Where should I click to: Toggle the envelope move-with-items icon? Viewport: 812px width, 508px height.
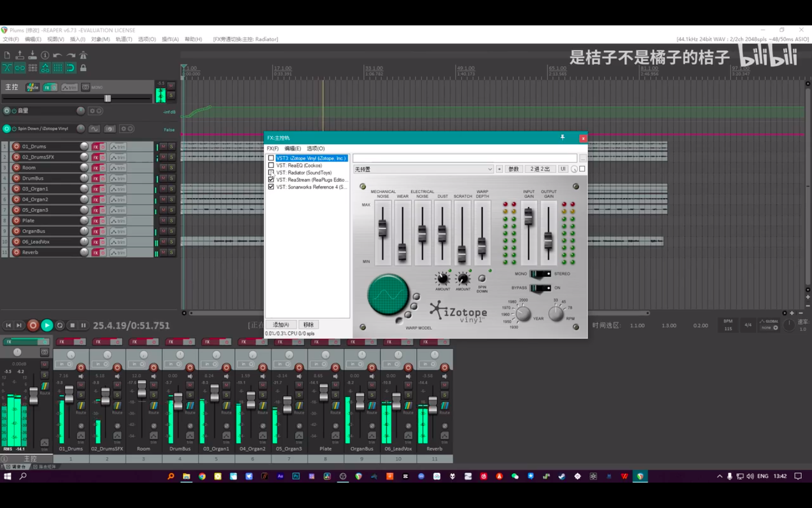click(45, 68)
